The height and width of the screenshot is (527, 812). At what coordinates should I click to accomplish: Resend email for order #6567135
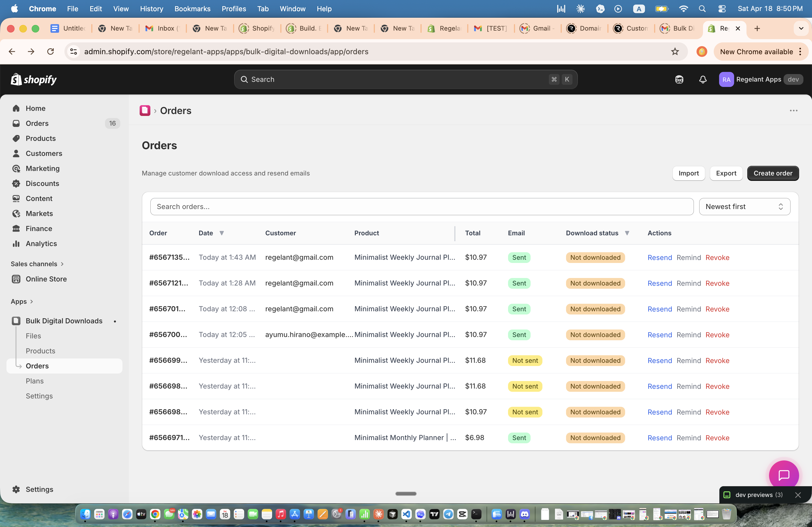pyautogui.click(x=659, y=257)
